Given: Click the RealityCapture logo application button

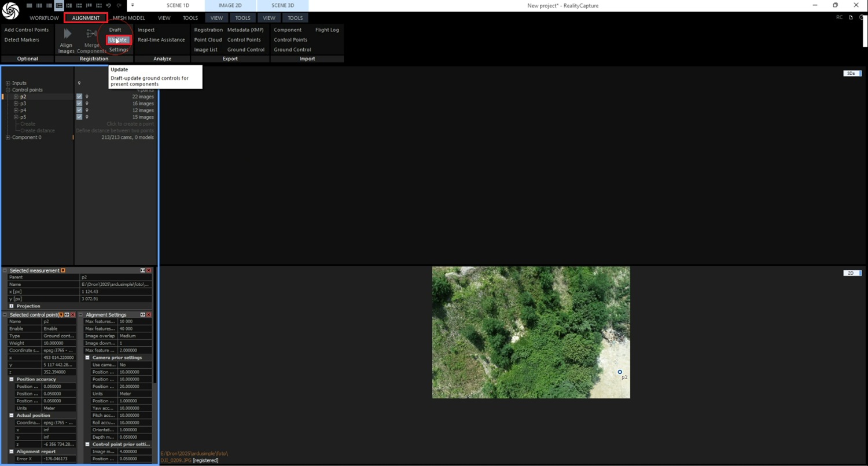Looking at the screenshot, I should pyautogui.click(x=10, y=10).
